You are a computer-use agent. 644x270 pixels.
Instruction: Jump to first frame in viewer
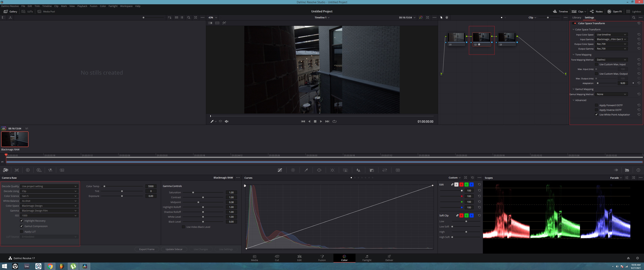tap(303, 121)
